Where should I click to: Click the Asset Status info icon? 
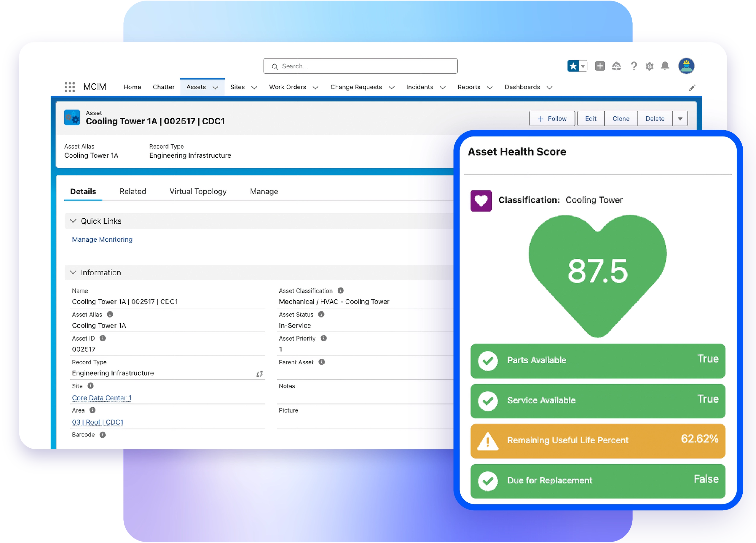coord(321,314)
